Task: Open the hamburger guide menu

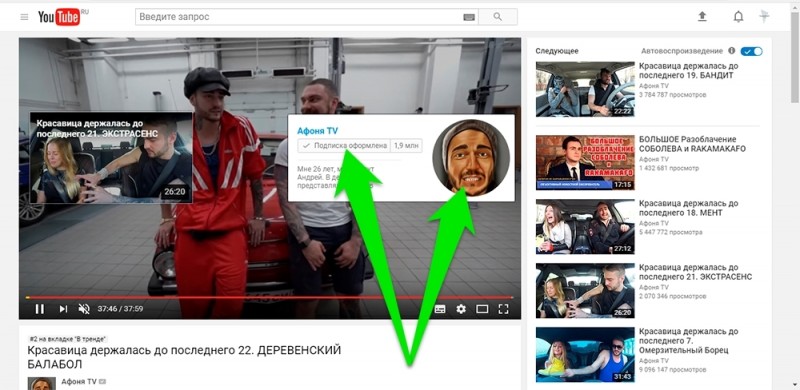Action: click(x=24, y=17)
